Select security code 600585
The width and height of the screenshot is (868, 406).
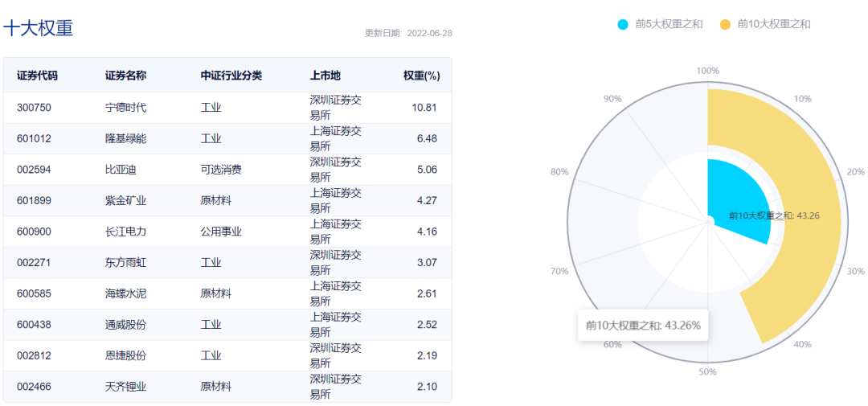coord(34,293)
